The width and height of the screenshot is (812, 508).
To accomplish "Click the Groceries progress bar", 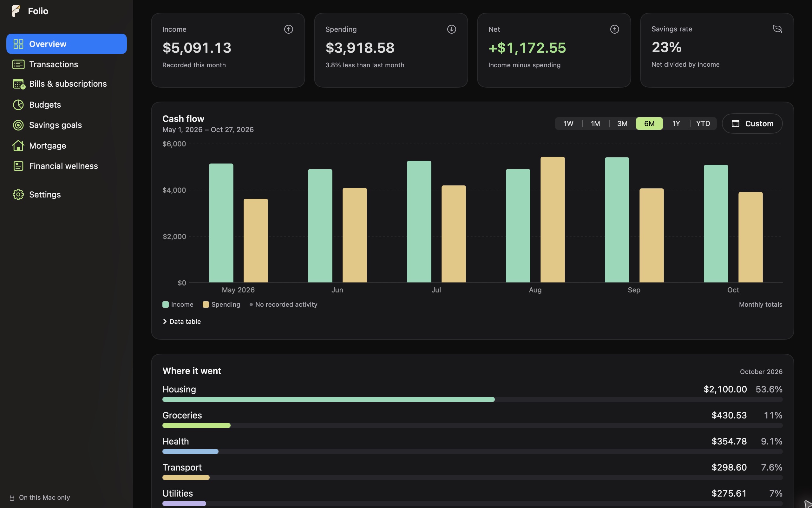I will pyautogui.click(x=472, y=425).
